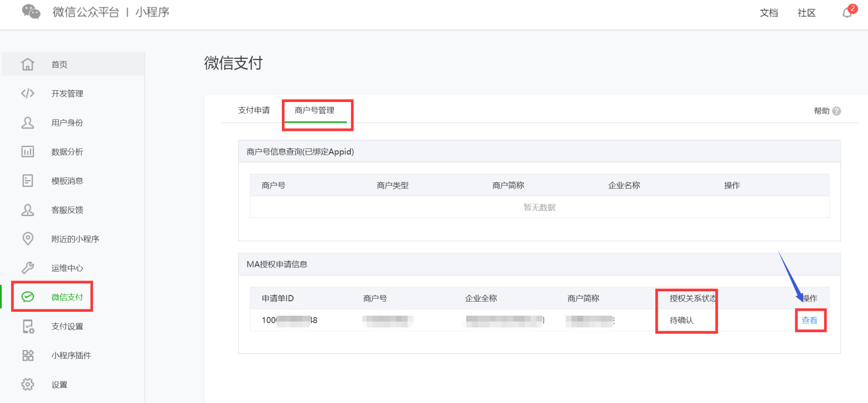Viewport: 868px width, 403px height.
Task: Click 待确认 status cell
Action: coord(681,320)
